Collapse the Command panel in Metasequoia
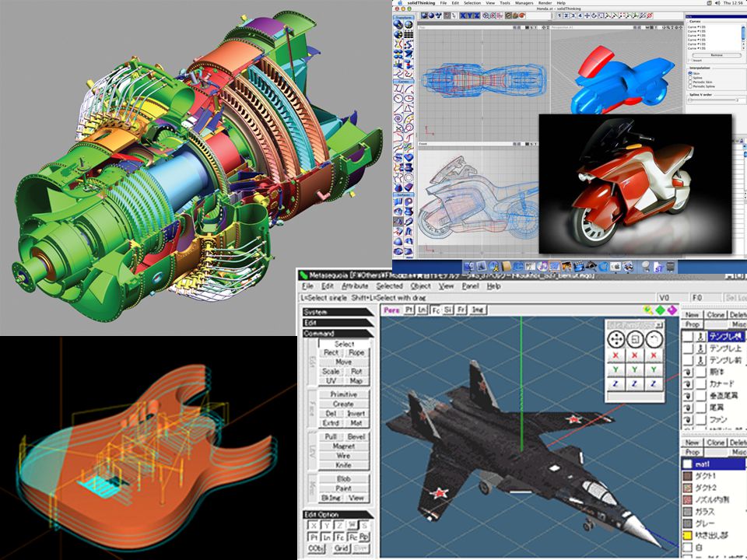This screenshot has width=747, height=560. [338, 334]
